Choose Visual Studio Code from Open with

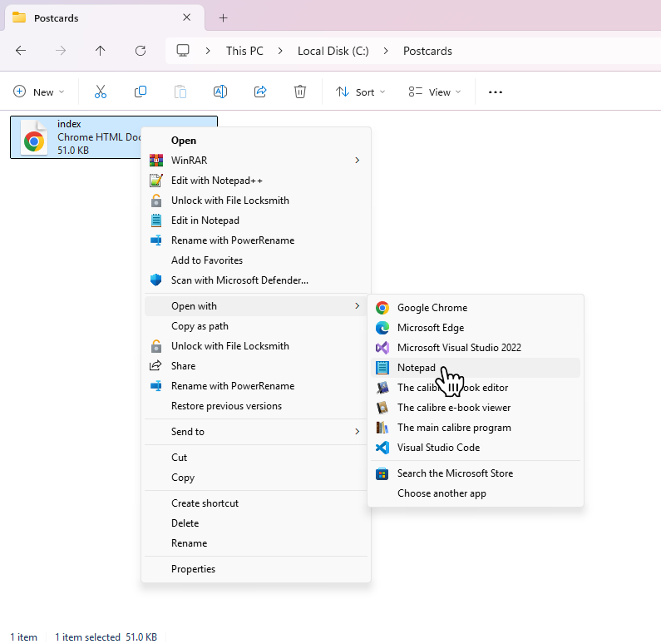(438, 448)
